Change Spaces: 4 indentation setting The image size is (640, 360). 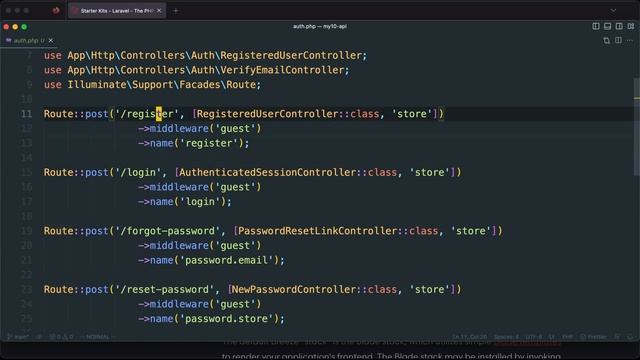point(506,337)
